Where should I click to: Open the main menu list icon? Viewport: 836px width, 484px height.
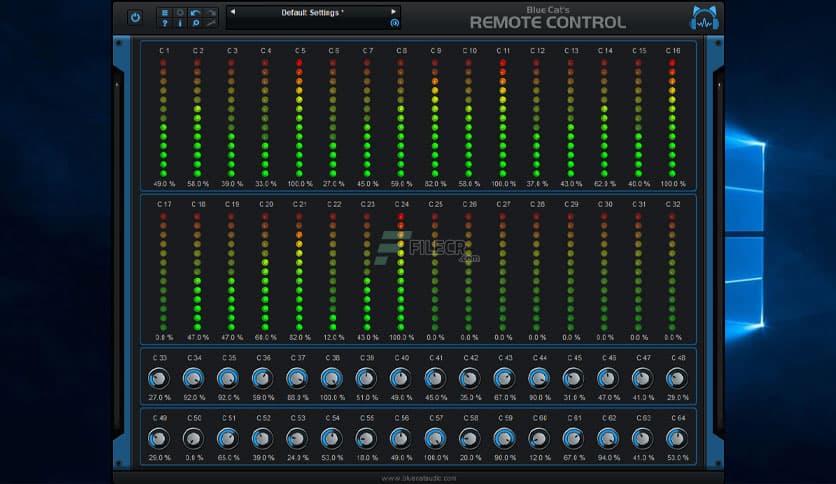click(x=165, y=13)
